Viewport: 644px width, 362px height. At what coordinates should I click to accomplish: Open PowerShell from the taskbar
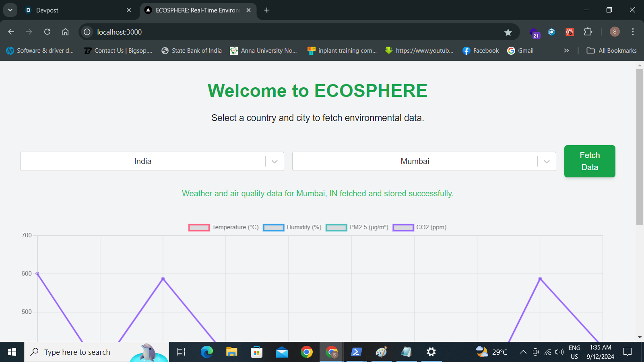pyautogui.click(x=356, y=352)
